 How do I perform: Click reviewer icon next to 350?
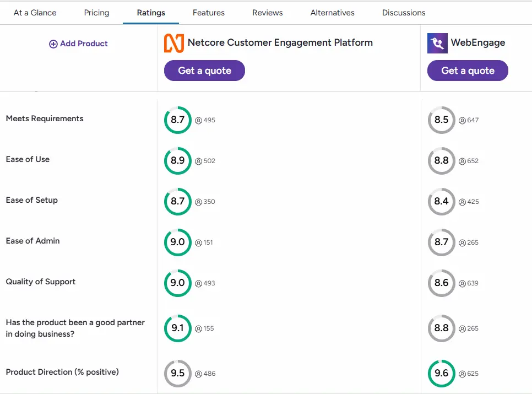click(x=198, y=202)
